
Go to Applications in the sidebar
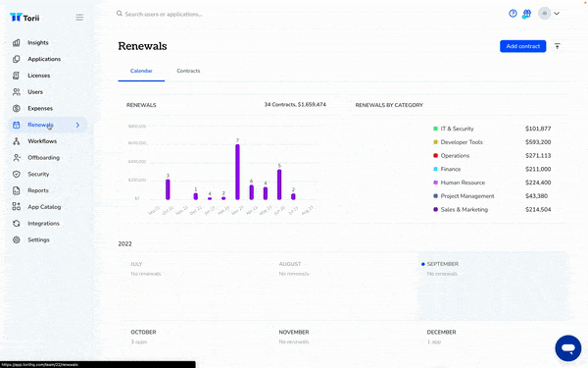click(x=44, y=59)
